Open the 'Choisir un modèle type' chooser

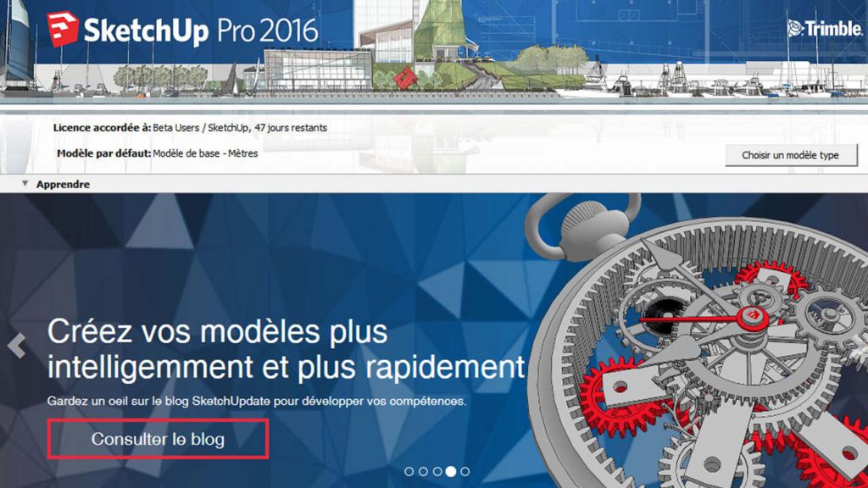point(791,156)
